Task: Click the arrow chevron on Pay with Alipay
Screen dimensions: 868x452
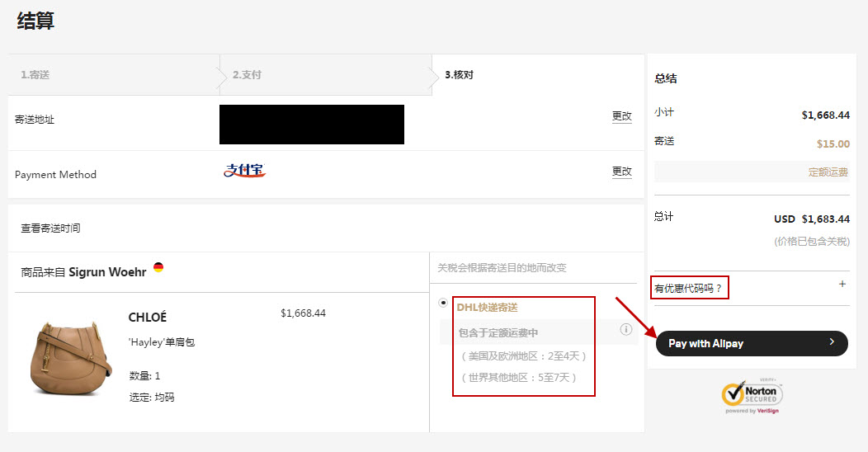Action: pyautogui.click(x=832, y=342)
